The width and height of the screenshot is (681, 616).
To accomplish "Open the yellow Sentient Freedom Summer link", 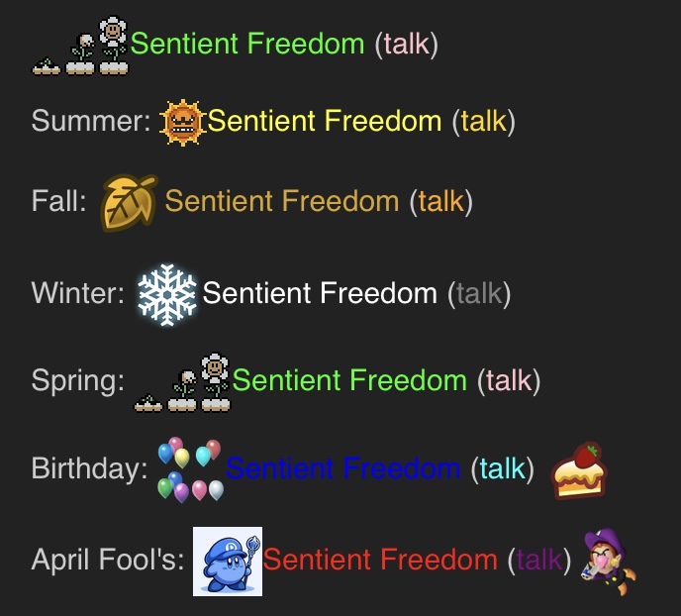I will coord(325,121).
